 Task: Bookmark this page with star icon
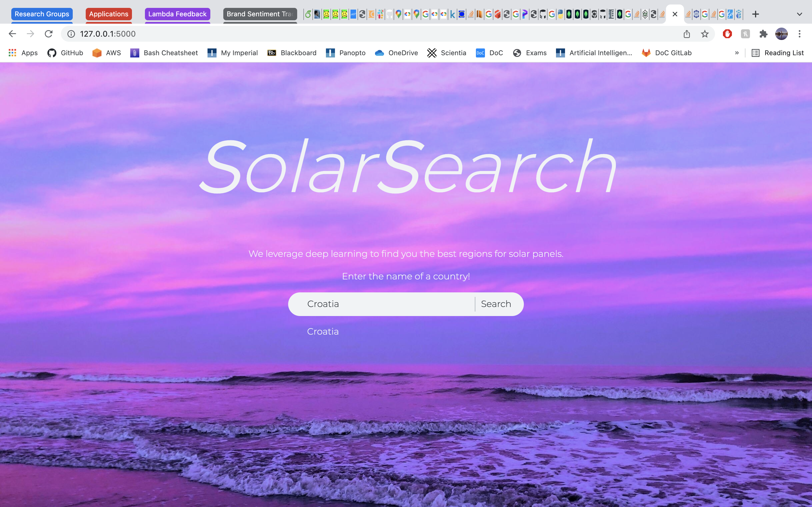click(x=705, y=34)
